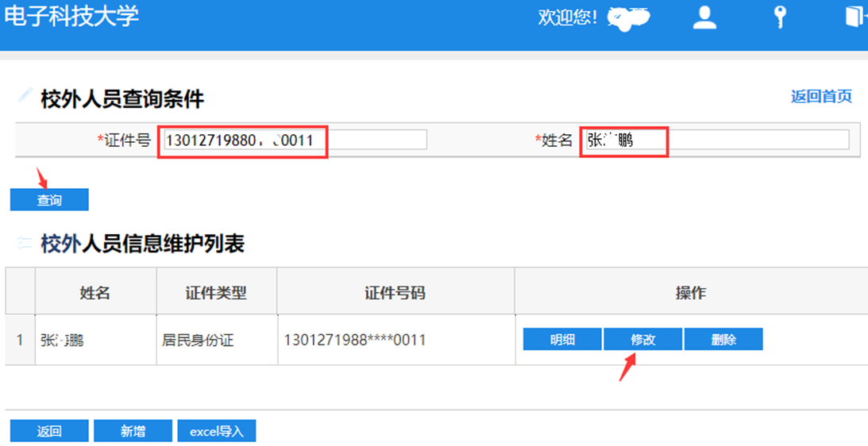
Task: Follow the 返回首页 link
Action: click(820, 97)
